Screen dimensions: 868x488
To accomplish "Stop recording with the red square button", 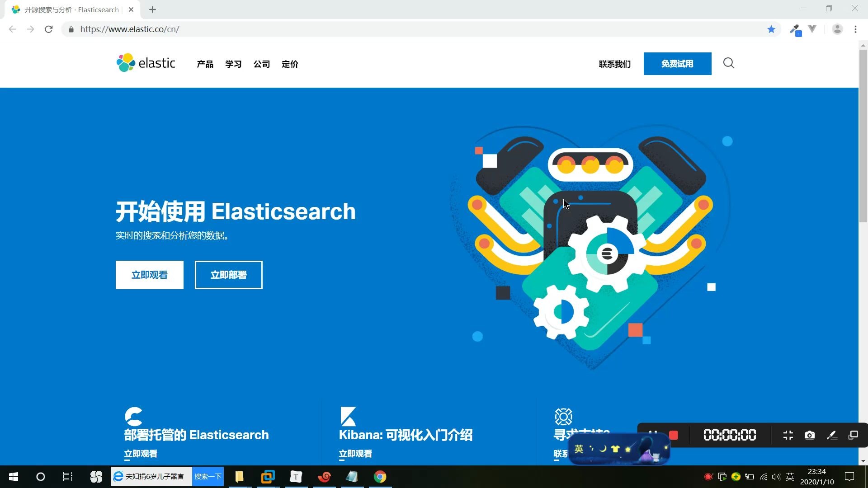I will coord(674,435).
